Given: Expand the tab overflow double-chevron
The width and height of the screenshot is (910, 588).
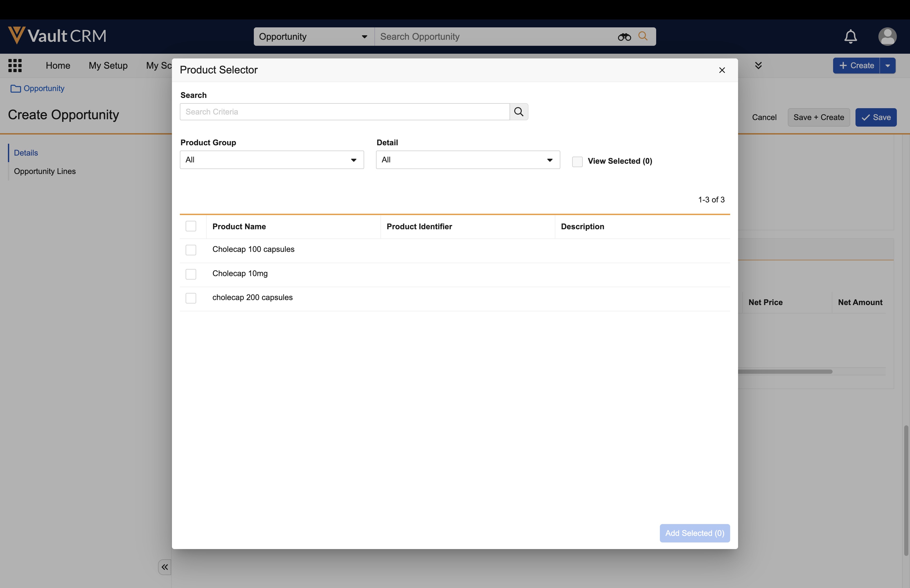Looking at the screenshot, I should pos(758,65).
